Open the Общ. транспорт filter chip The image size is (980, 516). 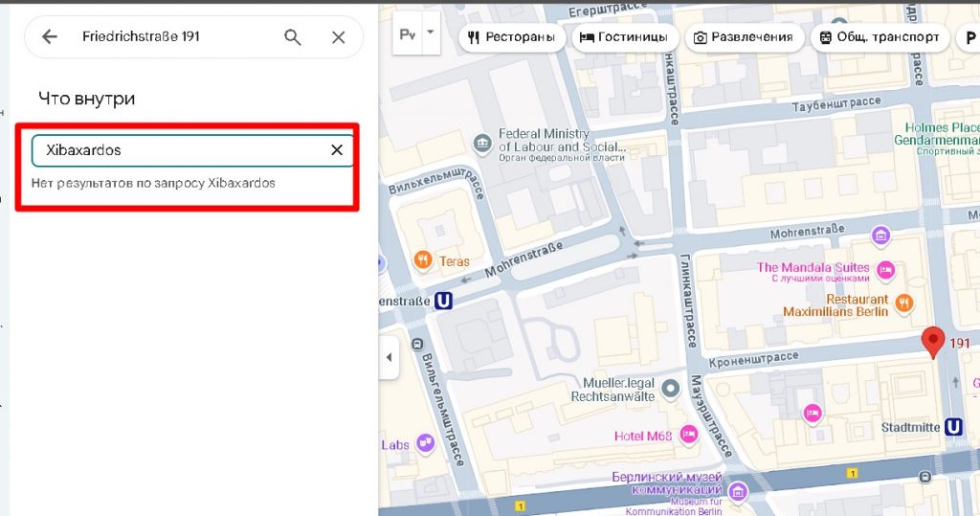[x=880, y=37]
